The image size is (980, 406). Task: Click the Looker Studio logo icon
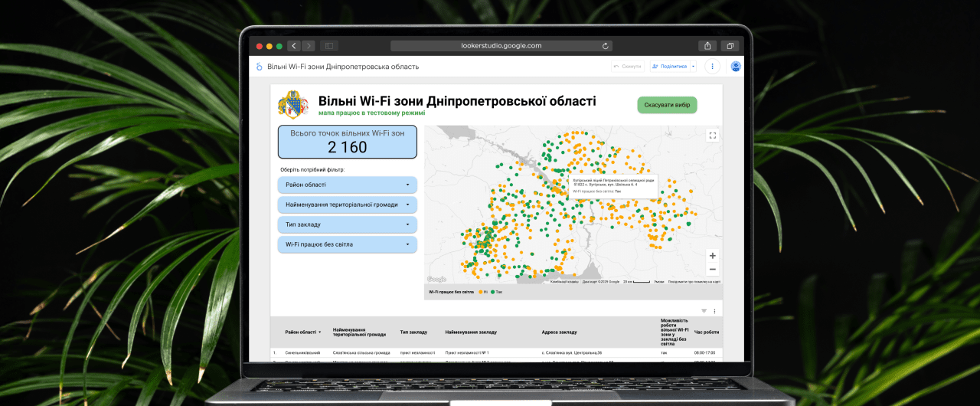click(x=259, y=67)
